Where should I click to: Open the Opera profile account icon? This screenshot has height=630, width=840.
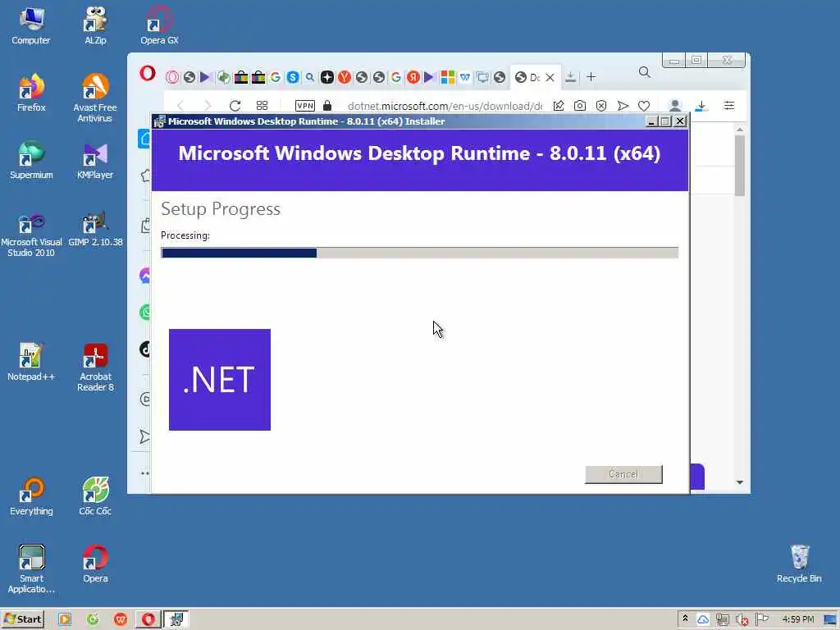click(675, 106)
